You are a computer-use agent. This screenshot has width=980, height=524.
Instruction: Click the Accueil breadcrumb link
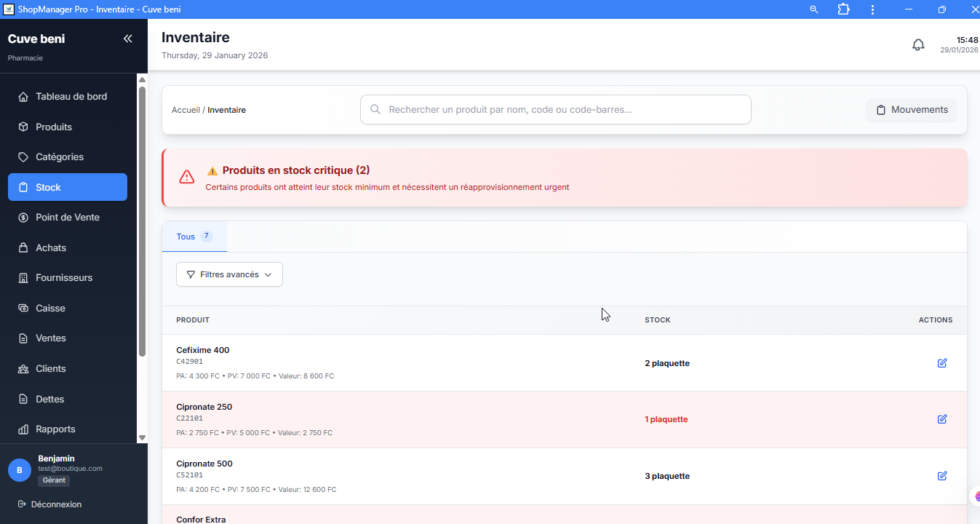tap(186, 110)
